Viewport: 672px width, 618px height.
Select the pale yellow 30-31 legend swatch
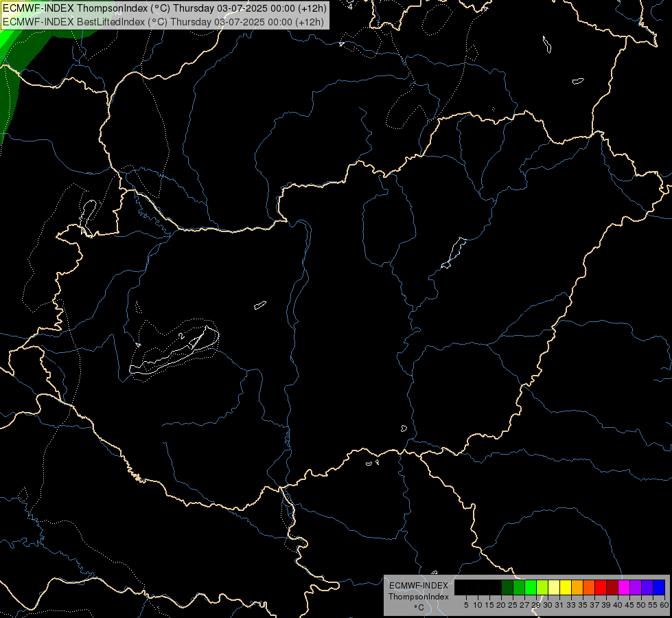click(554, 587)
